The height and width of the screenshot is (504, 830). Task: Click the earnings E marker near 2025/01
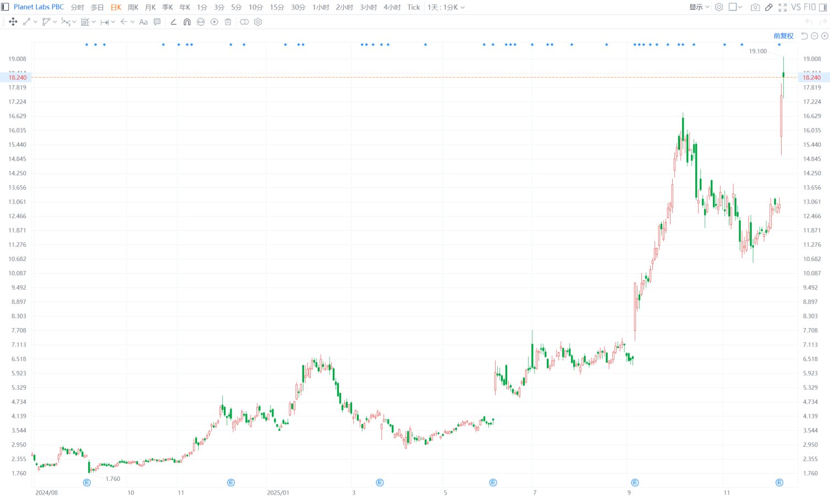[x=231, y=483]
